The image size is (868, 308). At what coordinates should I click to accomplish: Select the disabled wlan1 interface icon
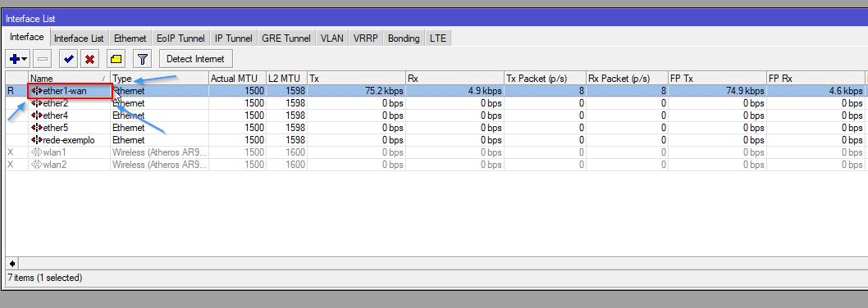(x=37, y=152)
